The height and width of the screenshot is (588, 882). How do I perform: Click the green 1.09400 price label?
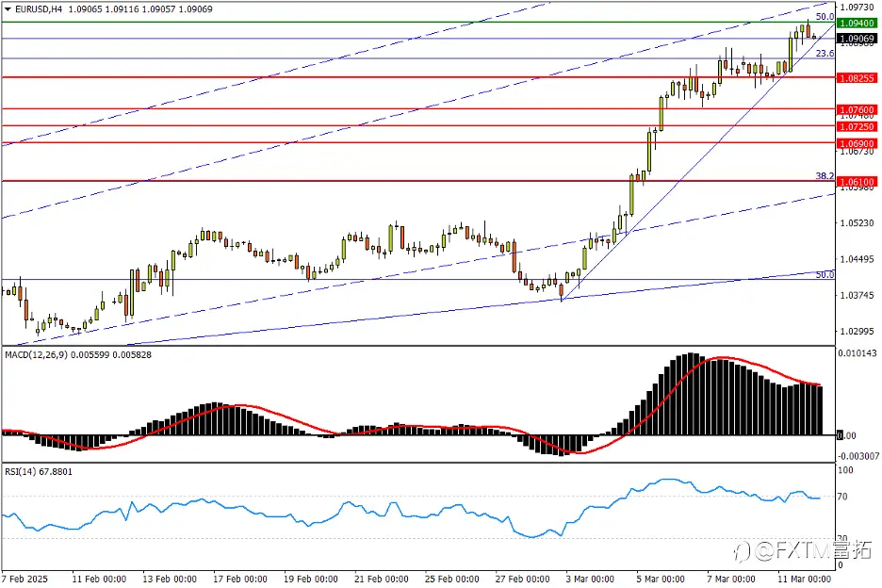click(857, 23)
